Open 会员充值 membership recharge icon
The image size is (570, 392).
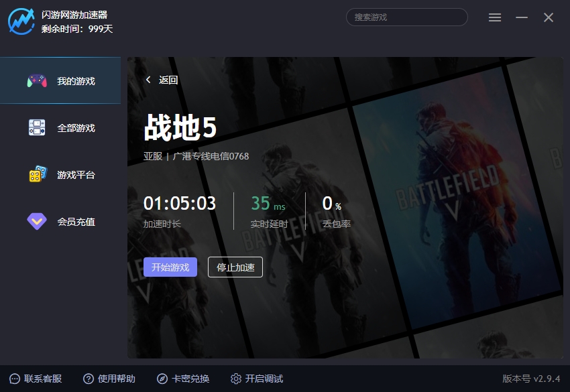36,221
